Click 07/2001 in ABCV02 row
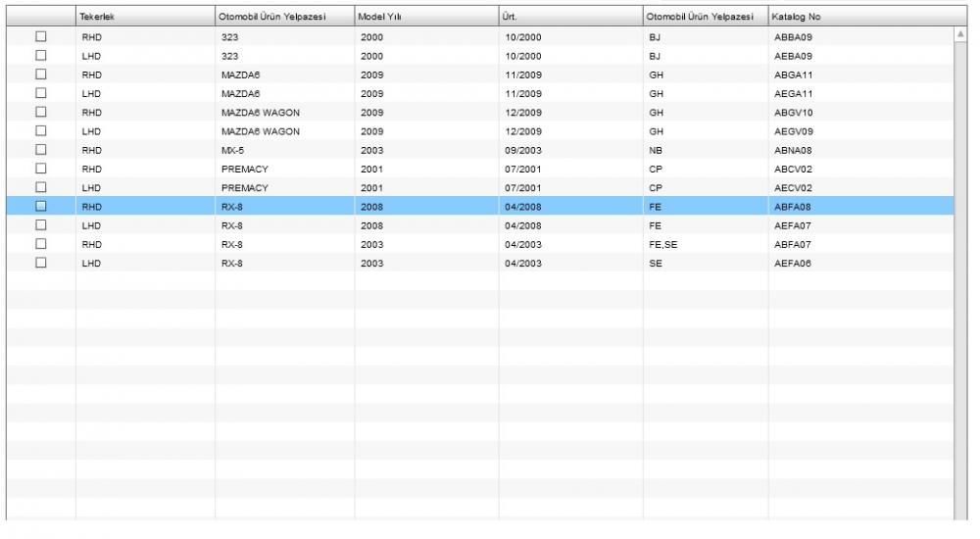 [x=523, y=169]
